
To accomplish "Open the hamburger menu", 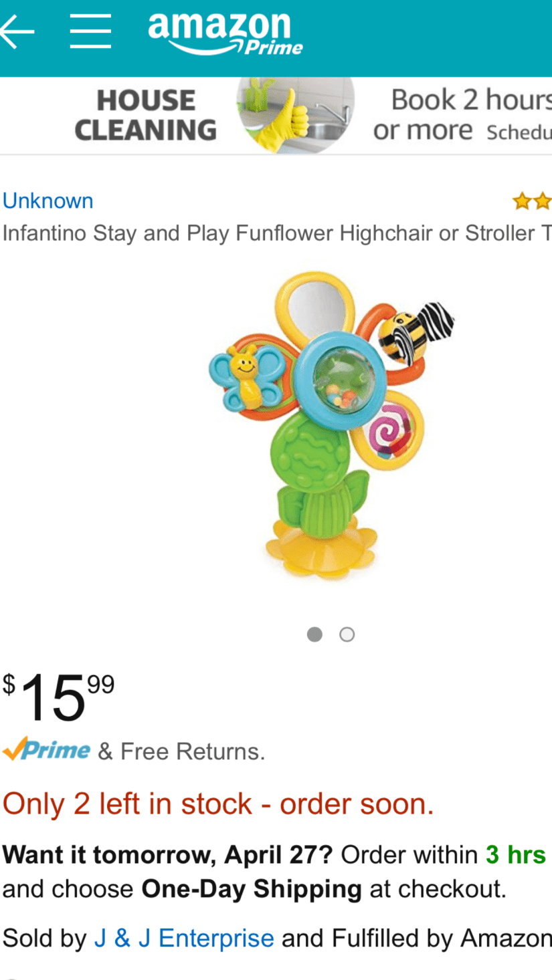I will click(x=90, y=31).
